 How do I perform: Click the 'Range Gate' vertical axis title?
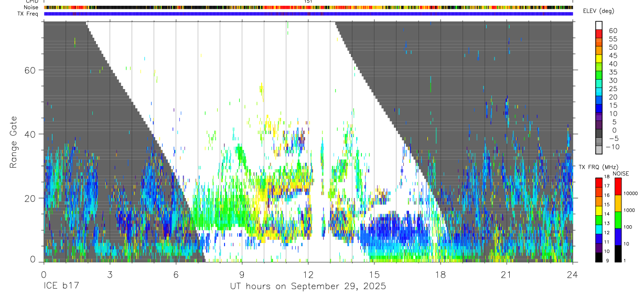click(14, 142)
